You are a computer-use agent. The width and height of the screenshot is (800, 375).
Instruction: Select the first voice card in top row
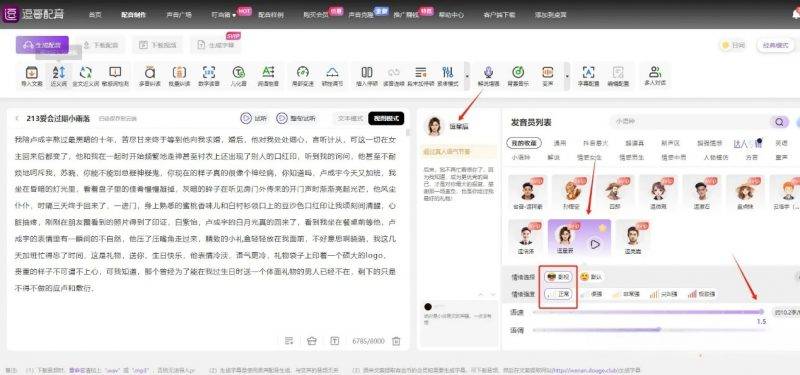[528, 194]
